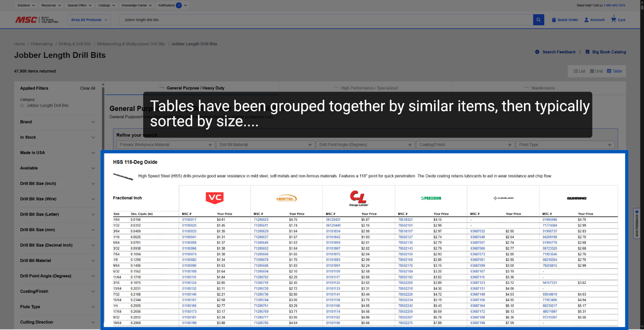Screen dimensions: 644x330
Task: Click the search magnifier button
Action: pos(538,20)
